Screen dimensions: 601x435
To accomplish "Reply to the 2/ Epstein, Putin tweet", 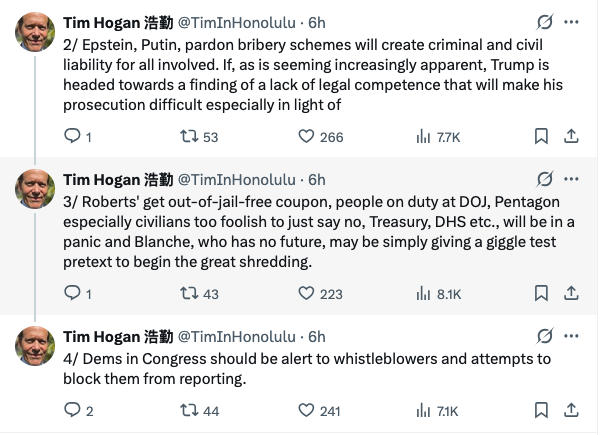I will pos(71,137).
